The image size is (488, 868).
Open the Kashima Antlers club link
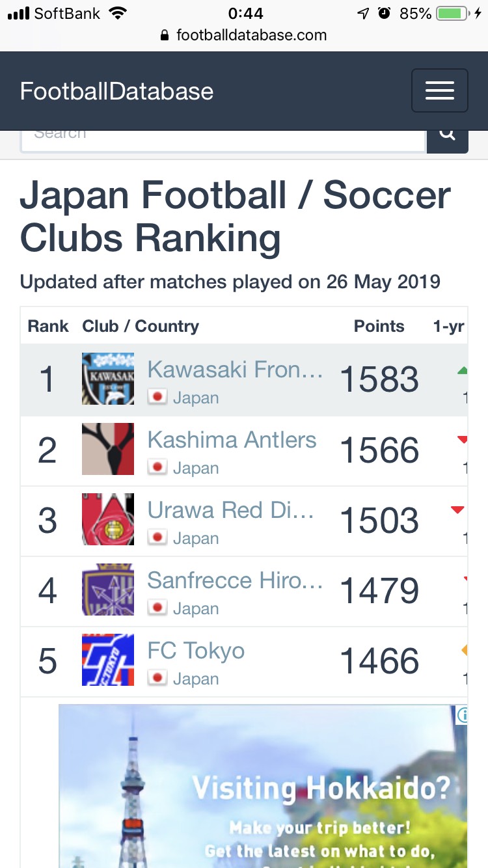click(x=232, y=440)
